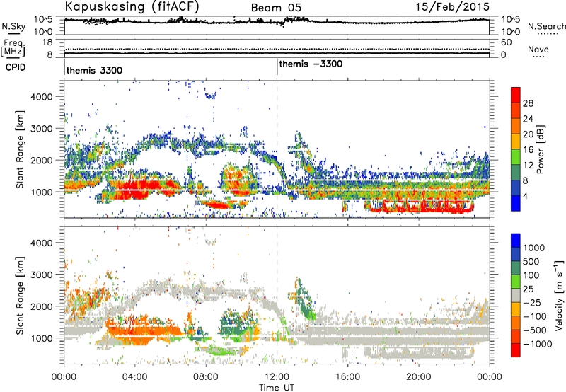
Task: Pick the yellow 16–20 dB Power colorbar segment
Action: (x=516, y=142)
